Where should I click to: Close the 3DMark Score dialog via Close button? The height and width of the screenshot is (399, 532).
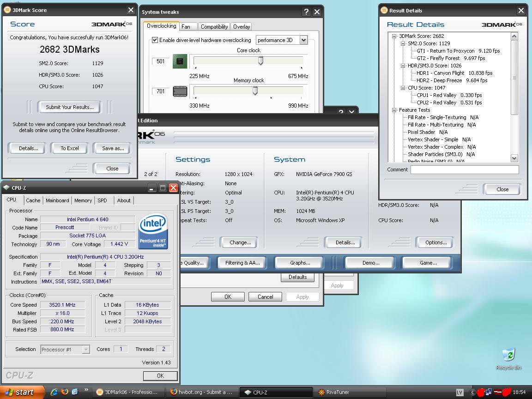(x=112, y=169)
